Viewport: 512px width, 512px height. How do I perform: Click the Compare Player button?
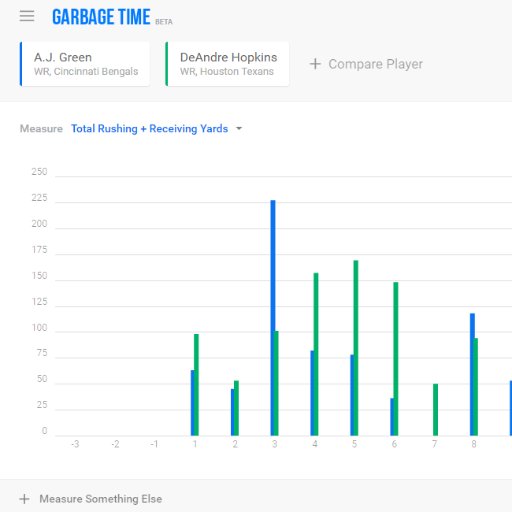click(x=366, y=64)
